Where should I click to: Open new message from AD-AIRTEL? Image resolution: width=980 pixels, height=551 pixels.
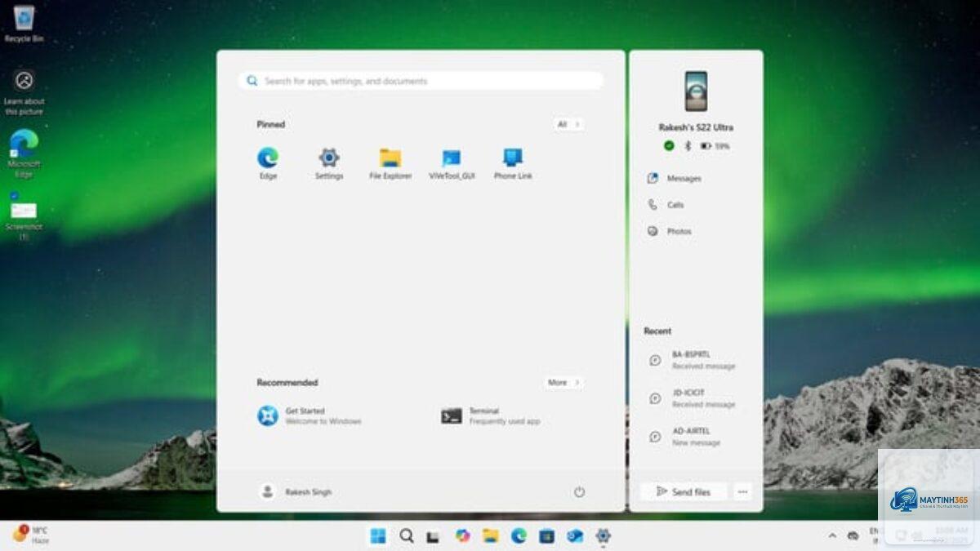[694, 437]
